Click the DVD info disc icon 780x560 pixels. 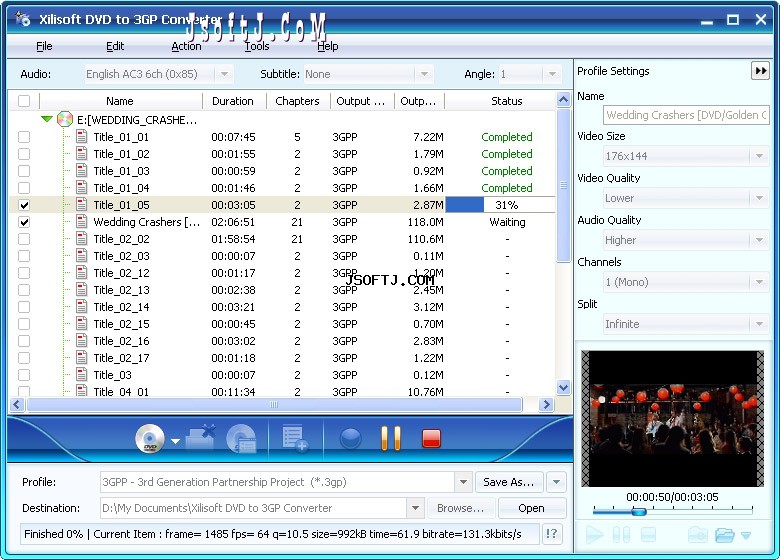point(241,439)
